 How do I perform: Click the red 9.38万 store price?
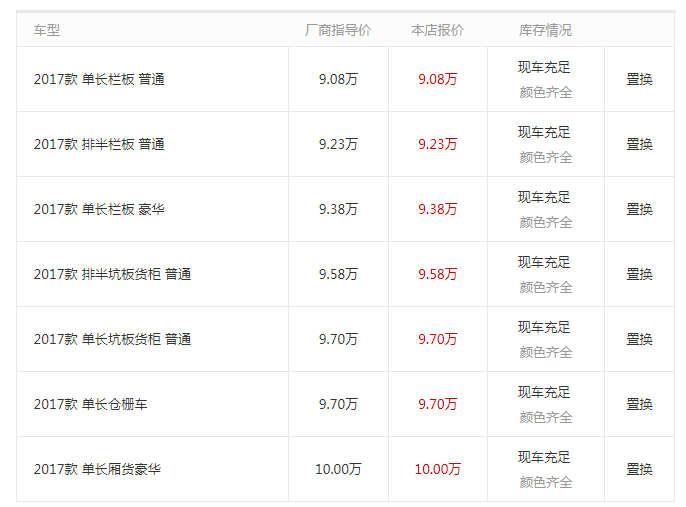point(438,209)
